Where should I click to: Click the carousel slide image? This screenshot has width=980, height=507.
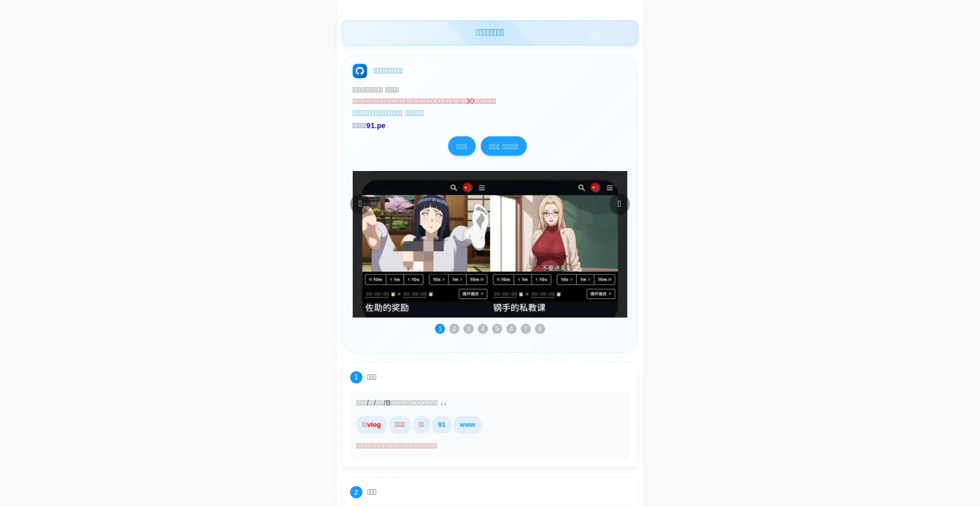pos(490,244)
